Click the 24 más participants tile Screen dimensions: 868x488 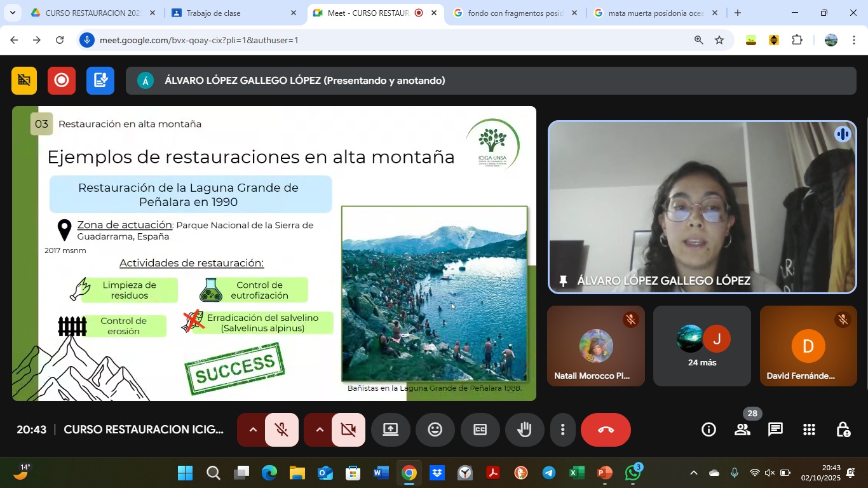click(702, 346)
